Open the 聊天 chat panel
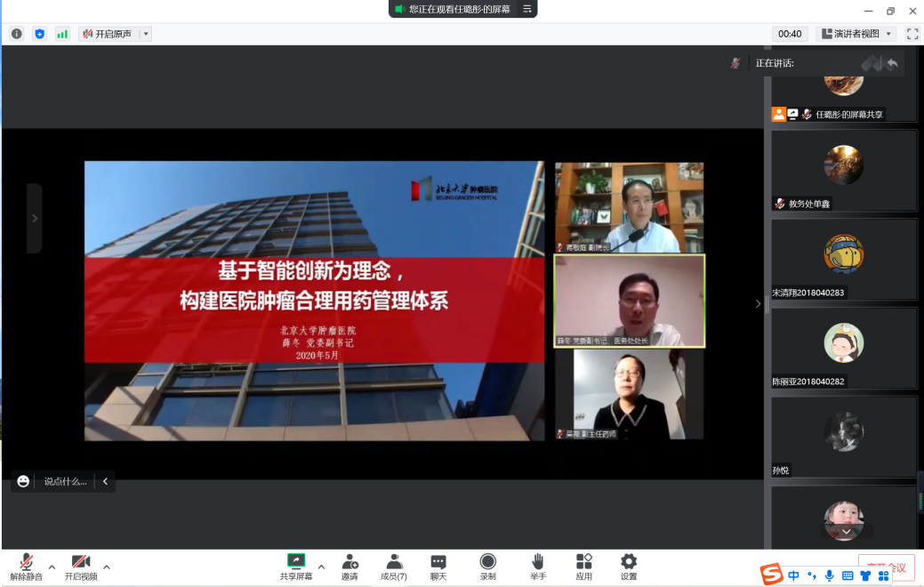 click(438, 567)
